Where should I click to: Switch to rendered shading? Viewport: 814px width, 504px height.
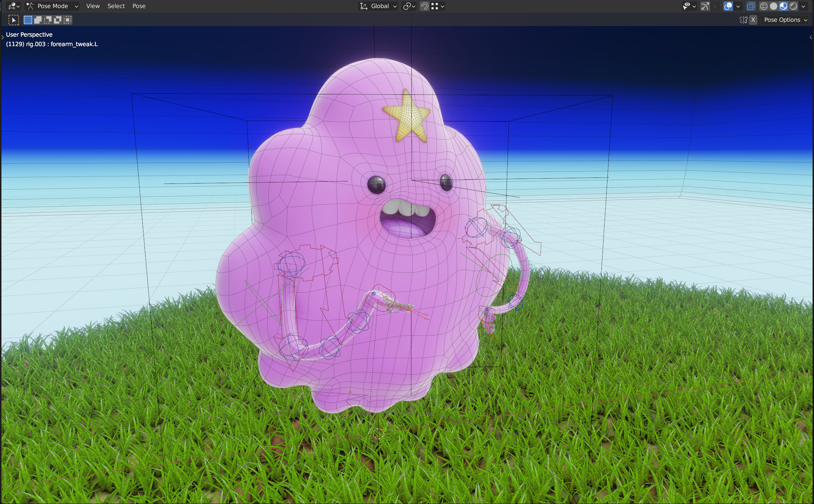pos(793,6)
